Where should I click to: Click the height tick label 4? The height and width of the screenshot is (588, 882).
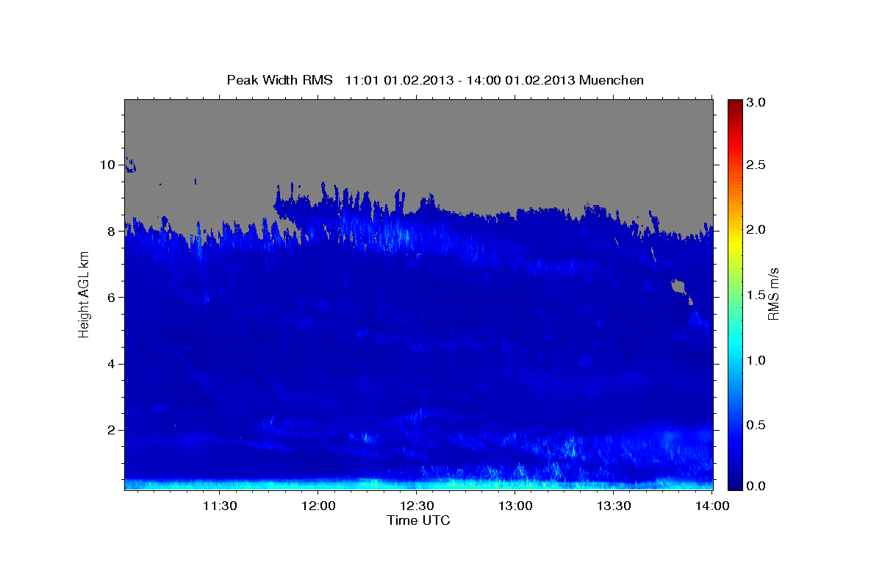(x=112, y=364)
